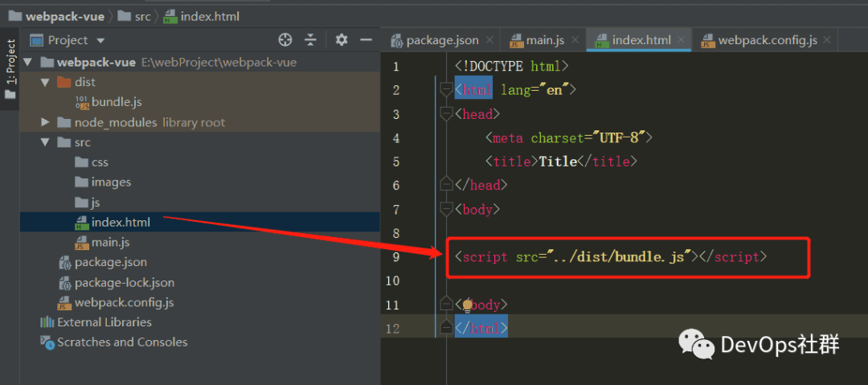Click the closing head tag text

point(481,186)
